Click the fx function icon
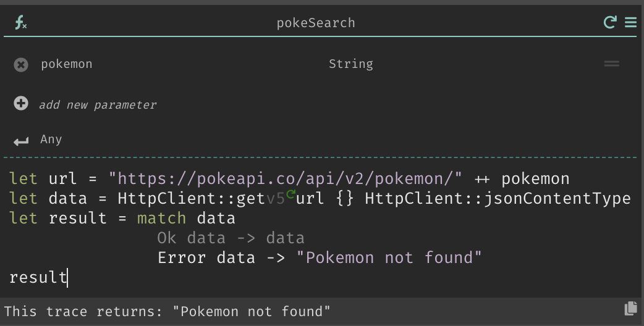 20,23
